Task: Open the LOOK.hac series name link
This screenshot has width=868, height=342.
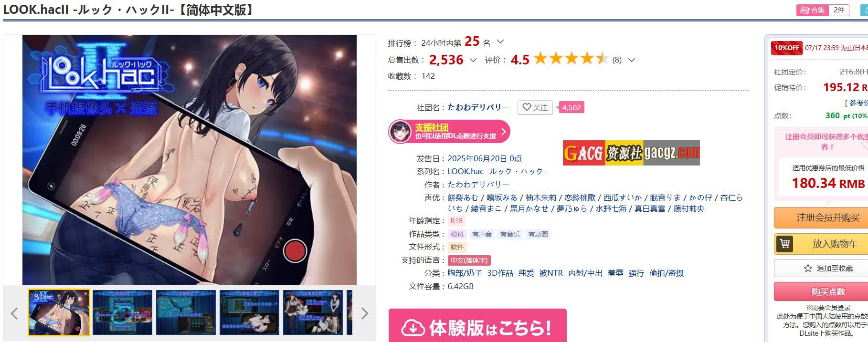Action: pyautogui.click(x=497, y=171)
